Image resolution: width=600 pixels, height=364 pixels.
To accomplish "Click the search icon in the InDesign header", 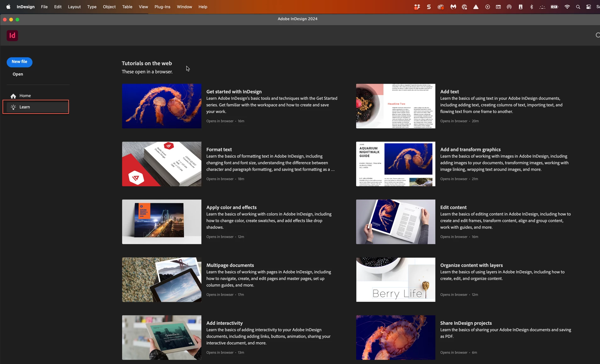I will tap(597, 35).
